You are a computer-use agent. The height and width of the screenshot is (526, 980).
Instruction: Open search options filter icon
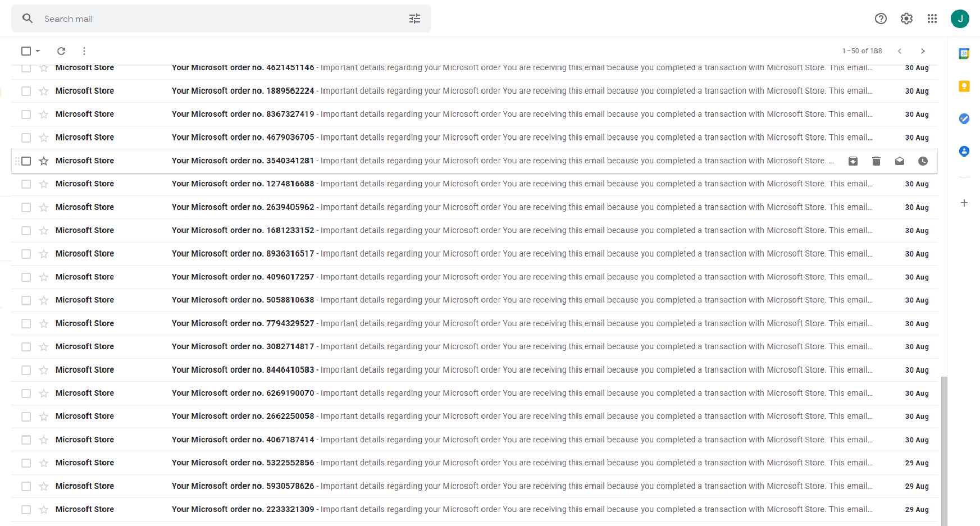pos(414,19)
